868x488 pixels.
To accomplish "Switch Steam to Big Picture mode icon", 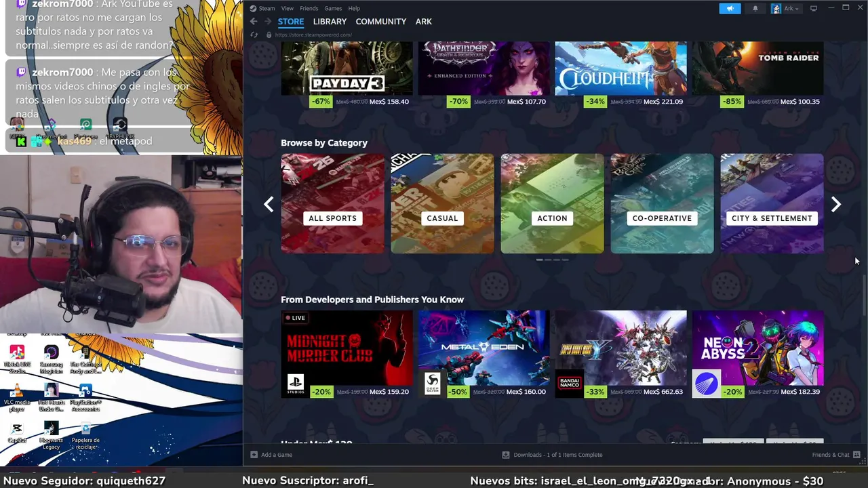I will point(814,8).
